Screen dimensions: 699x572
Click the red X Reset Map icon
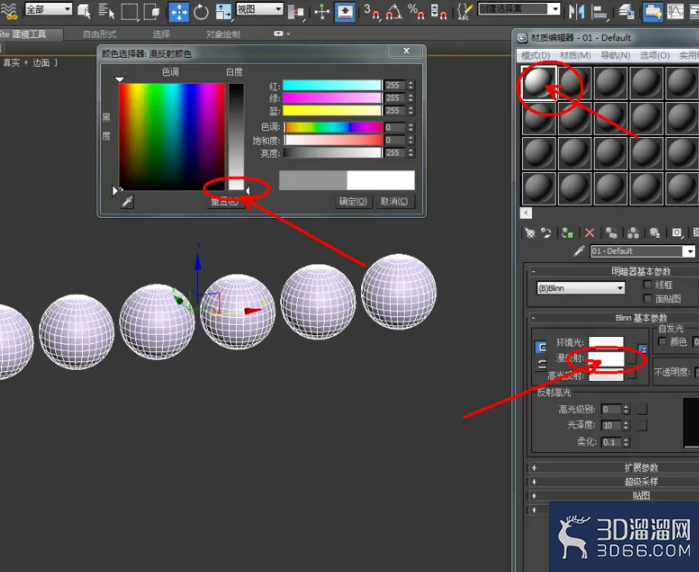589,233
